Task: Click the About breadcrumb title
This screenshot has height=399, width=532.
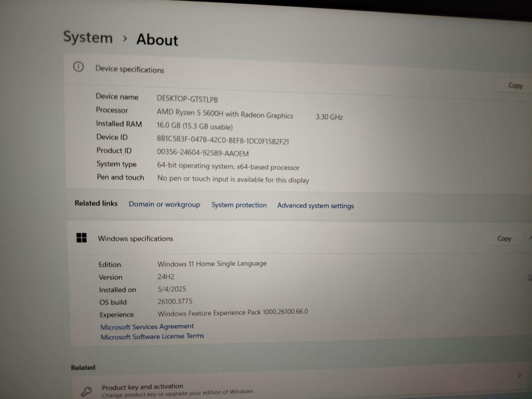Action: point(157,39)
